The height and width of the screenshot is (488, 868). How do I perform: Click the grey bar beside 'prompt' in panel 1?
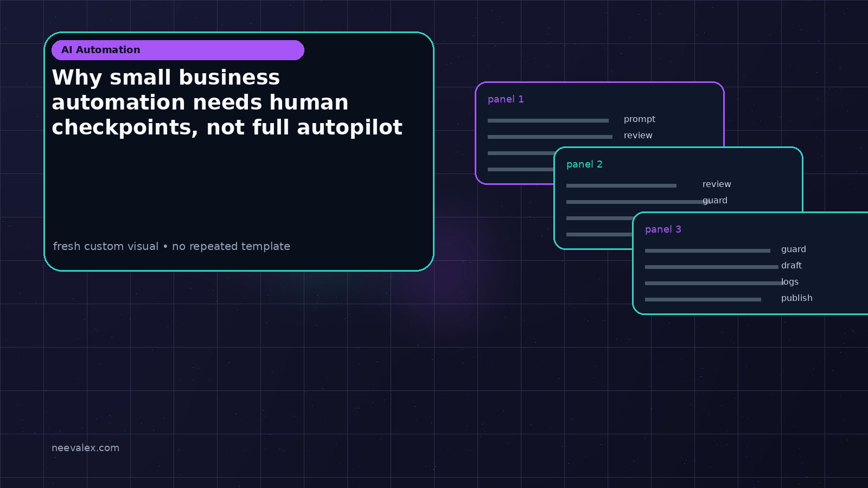(548, 120)
